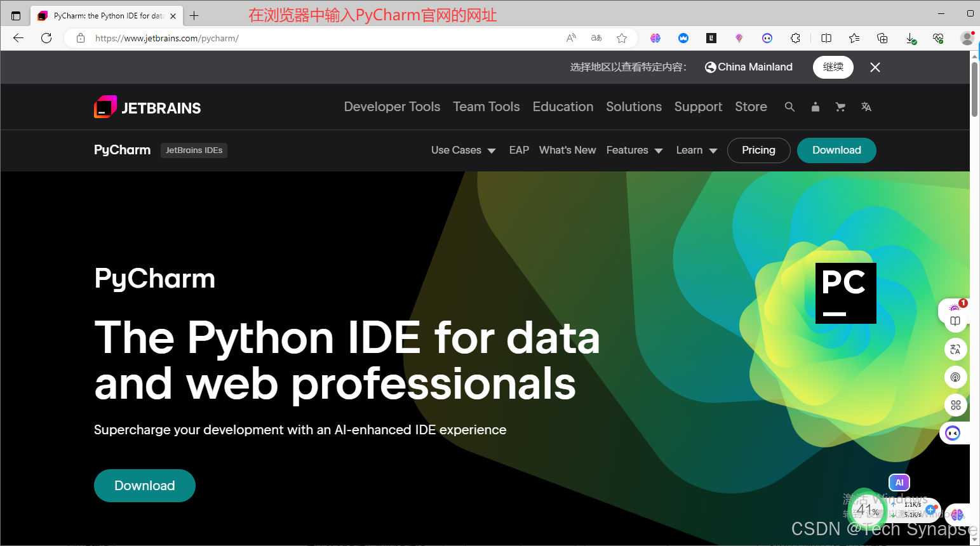980x546 pixels.
Task: Open the JetBrains account icon
Action: 816,107
